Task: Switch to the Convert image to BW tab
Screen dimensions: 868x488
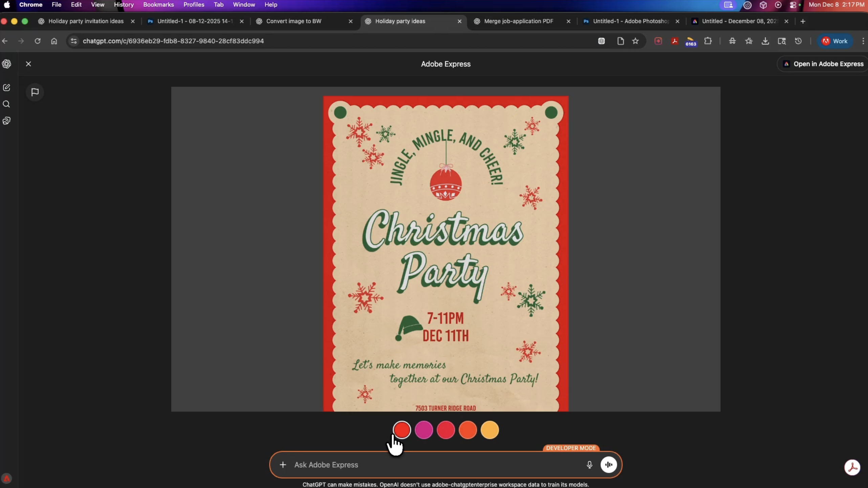Action: point(294,21)
